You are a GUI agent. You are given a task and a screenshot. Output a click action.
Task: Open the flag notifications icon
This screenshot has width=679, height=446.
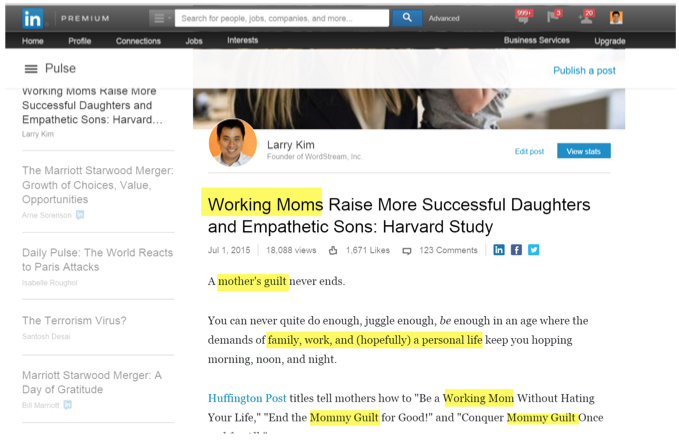point(553,17)
